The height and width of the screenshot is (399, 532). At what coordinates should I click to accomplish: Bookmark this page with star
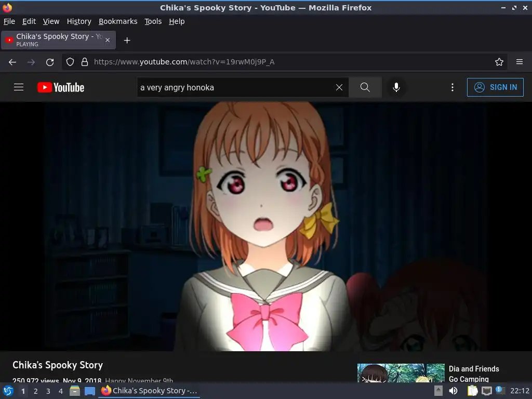click(499, 62)
